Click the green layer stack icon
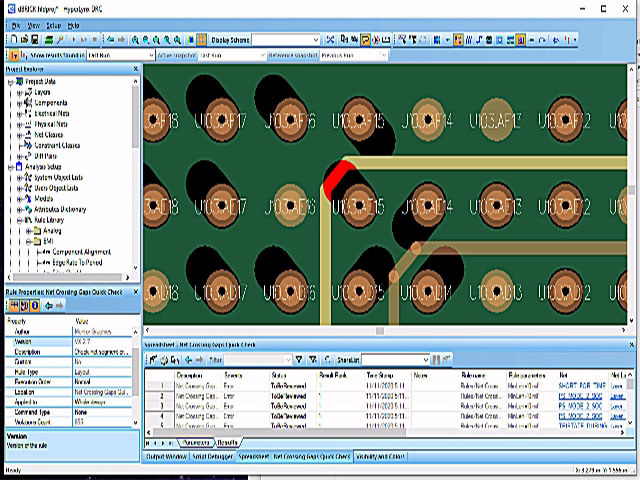This screenshot has height=480, width=640. click(x=49, y=40)
